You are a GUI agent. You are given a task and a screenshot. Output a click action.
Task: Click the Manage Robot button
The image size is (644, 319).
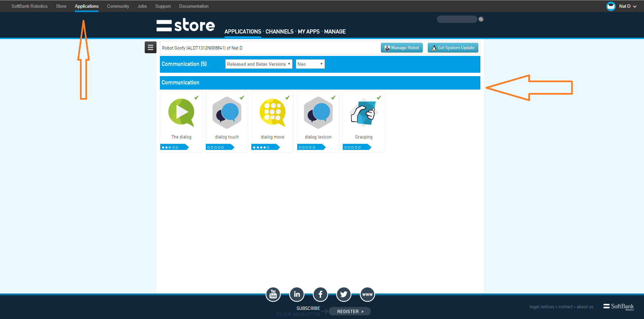pos(402,48)
